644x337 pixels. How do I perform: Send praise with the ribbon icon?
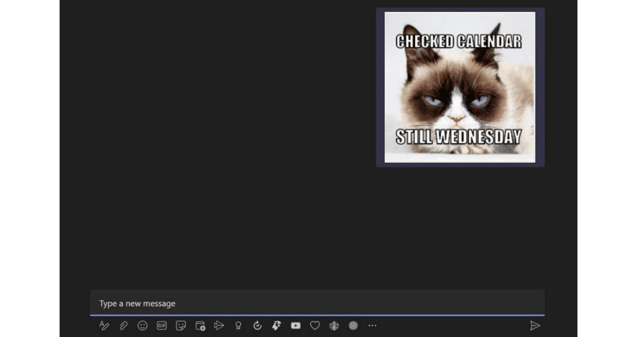(x=238, y=326)
